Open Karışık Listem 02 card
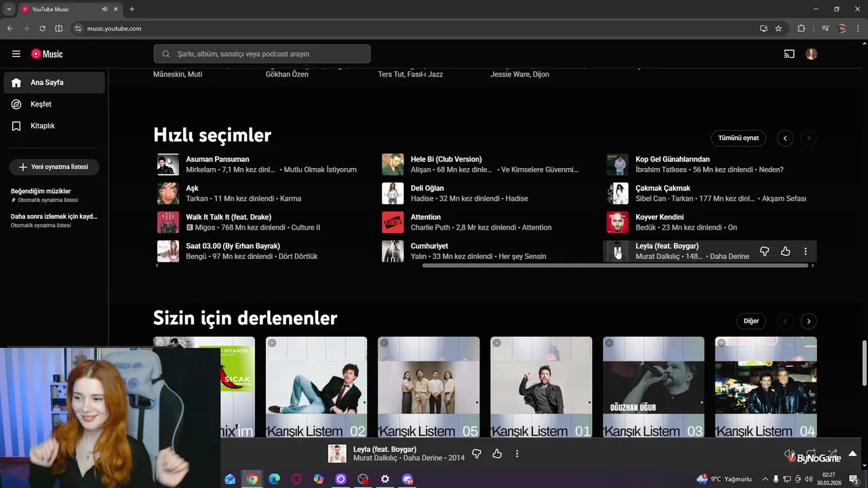Image resolution: width=868 pixels, height=488 pixels. click(x=316, y=387)
